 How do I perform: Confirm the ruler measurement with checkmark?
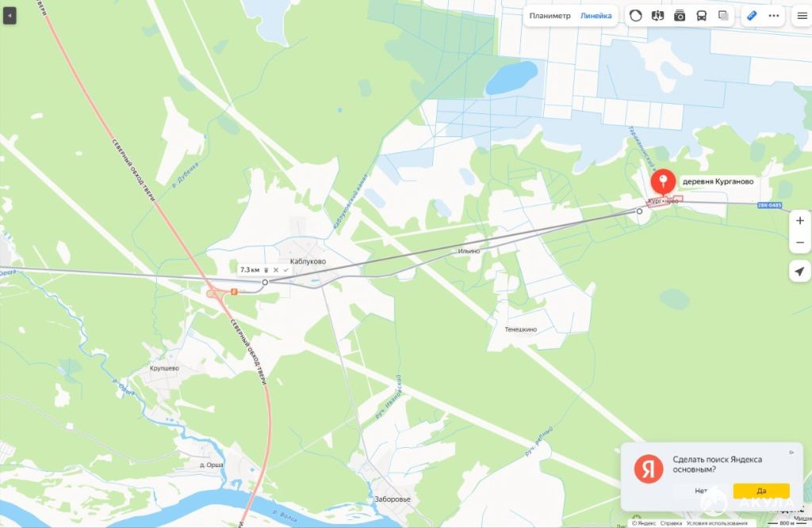[285, 270]
